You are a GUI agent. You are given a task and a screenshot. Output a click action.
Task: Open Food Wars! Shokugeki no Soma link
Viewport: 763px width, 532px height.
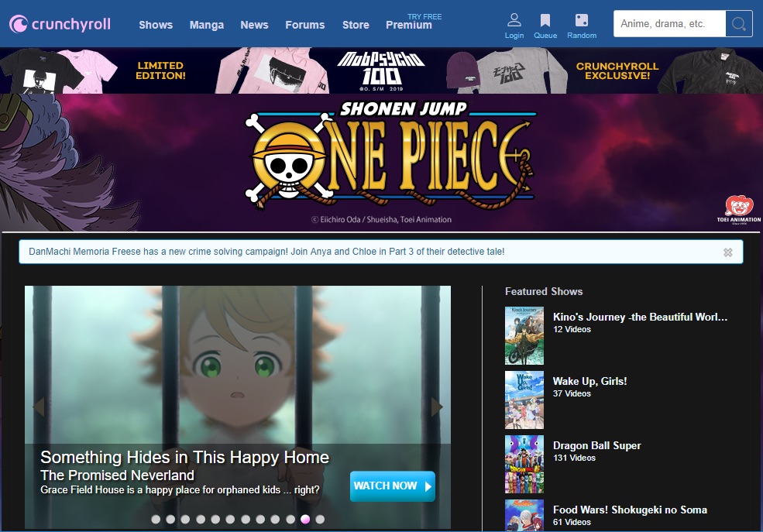pyautogui.click(x=630, y=510)
